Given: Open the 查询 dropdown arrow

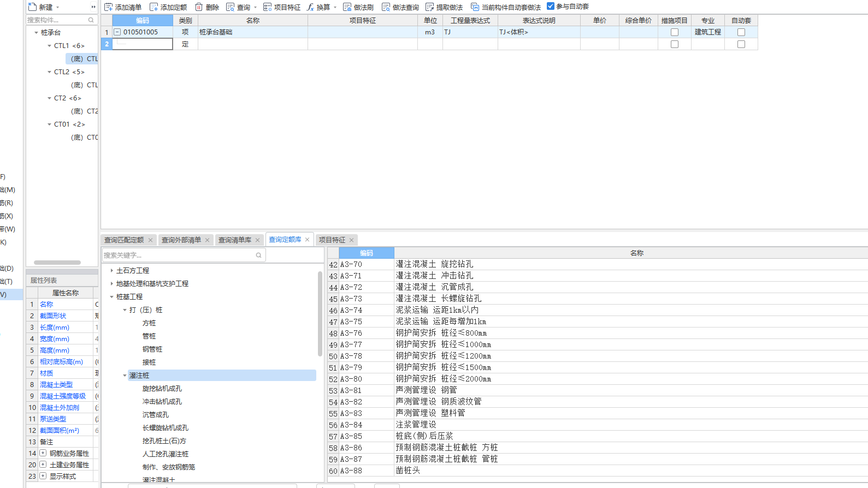Looking at the screenshot, I should [x=255, y=8].
